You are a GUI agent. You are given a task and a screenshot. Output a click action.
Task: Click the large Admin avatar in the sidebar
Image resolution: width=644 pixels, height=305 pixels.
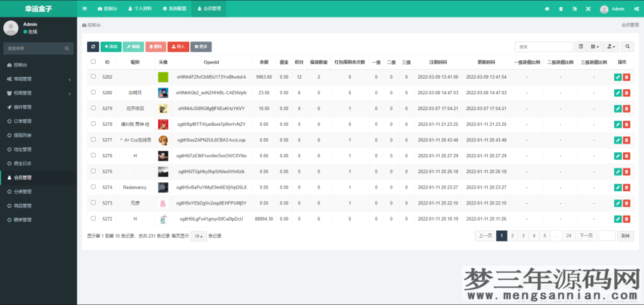11,28
